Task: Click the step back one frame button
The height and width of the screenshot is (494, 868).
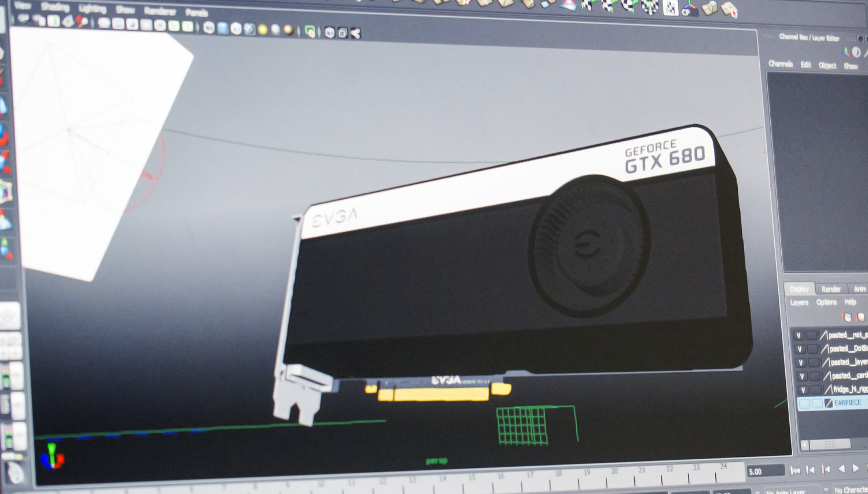Action: click(x=810, y=470)
